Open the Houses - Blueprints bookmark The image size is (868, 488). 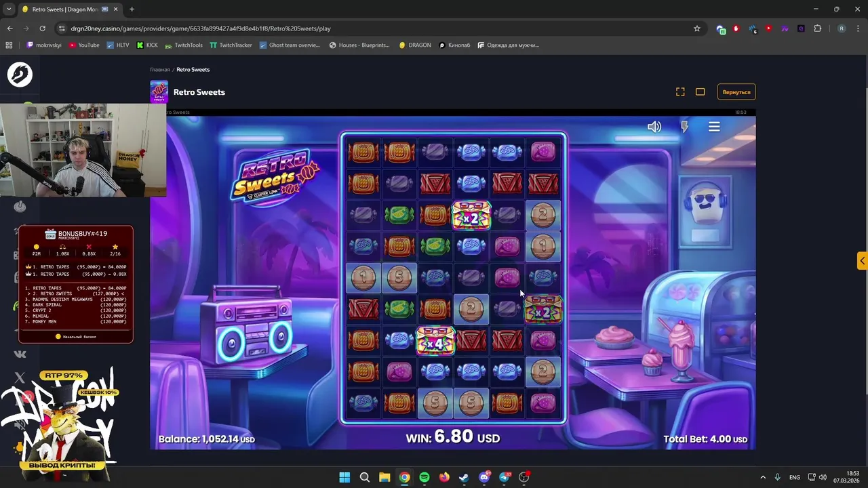(359, 45)
